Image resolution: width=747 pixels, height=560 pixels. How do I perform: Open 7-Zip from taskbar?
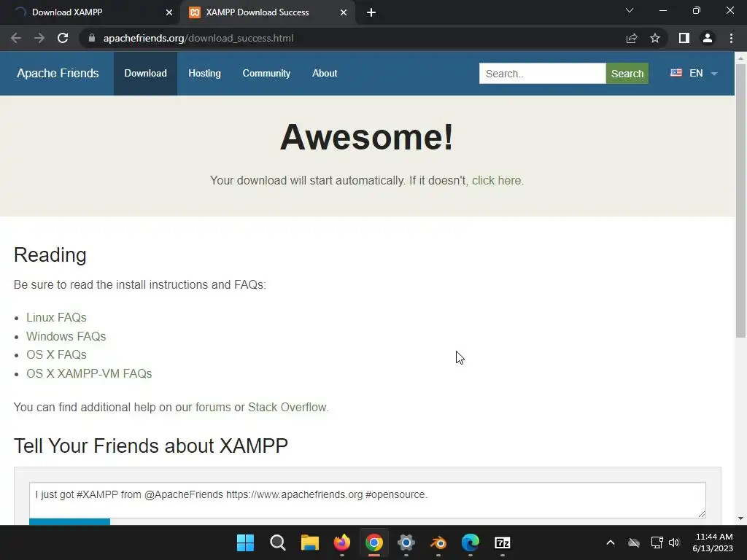point(503,542)
